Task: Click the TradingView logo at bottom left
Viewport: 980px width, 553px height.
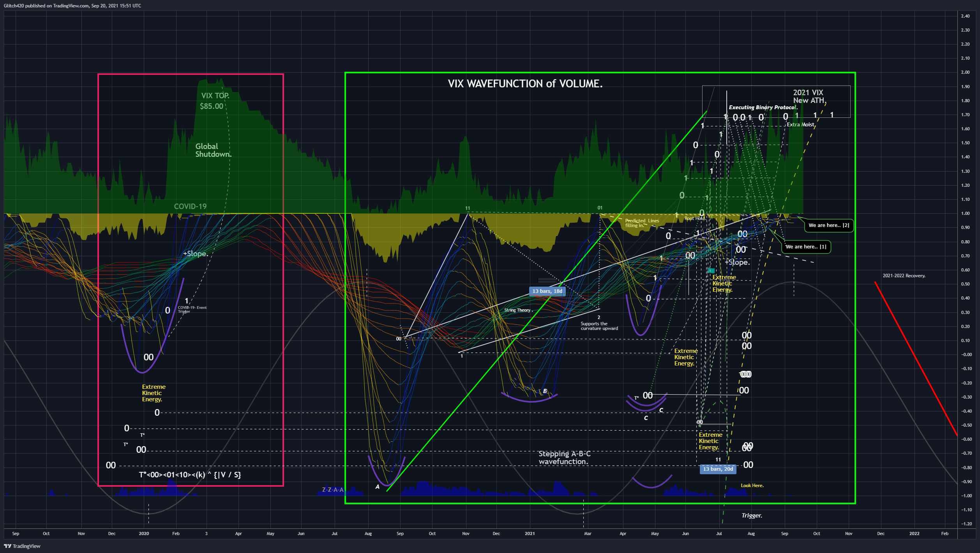Action: point(22,546)
